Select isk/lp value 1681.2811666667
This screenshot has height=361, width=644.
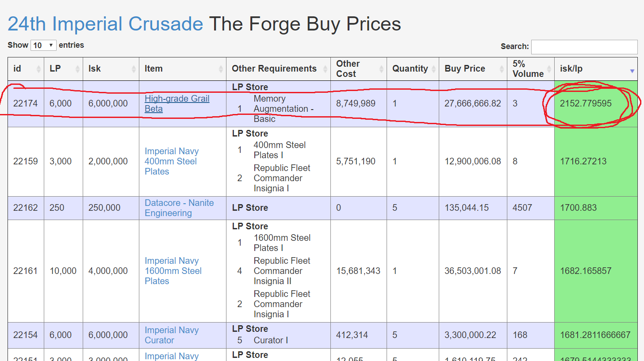tap(595, 335)
